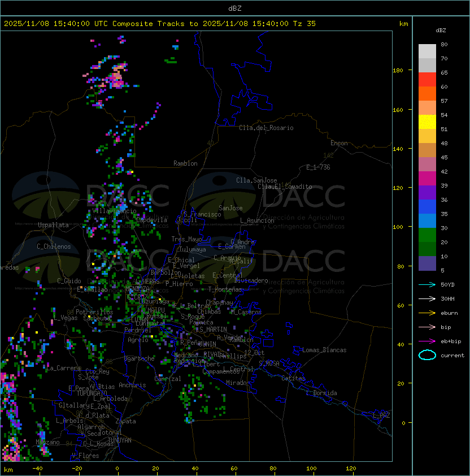Click the 'Carrizal' map label
This screenshot has width=470, height=476.
click(x=168, y=379)
